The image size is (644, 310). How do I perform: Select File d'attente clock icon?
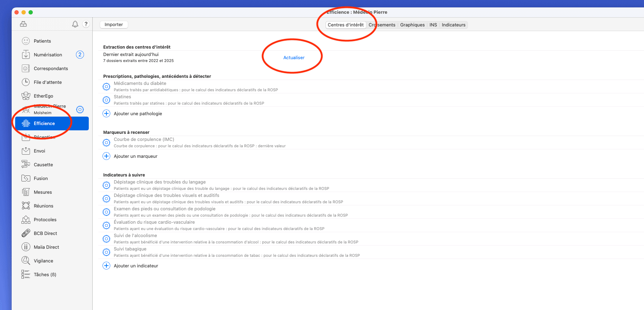tap(26, 82)
